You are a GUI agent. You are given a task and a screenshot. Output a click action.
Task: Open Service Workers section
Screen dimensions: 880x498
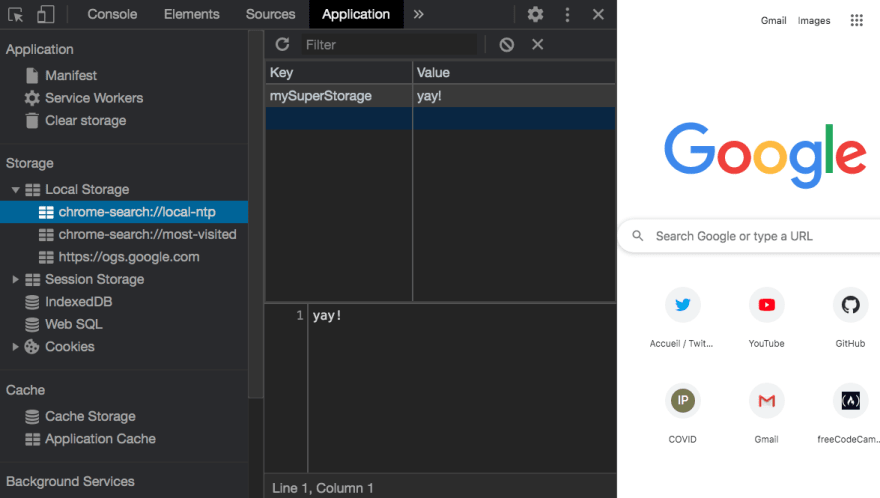click(94, 98)
